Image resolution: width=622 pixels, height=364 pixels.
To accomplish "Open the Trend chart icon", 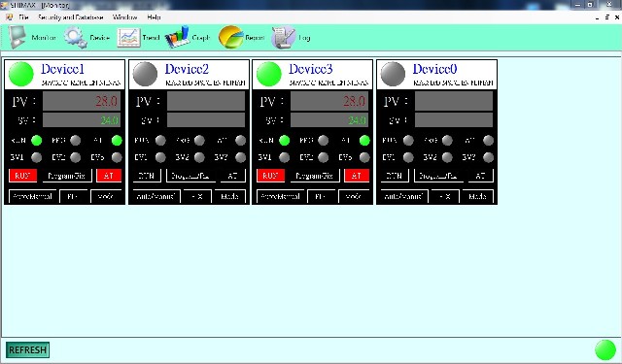I will pyautogui.click(x=128, y=38).
